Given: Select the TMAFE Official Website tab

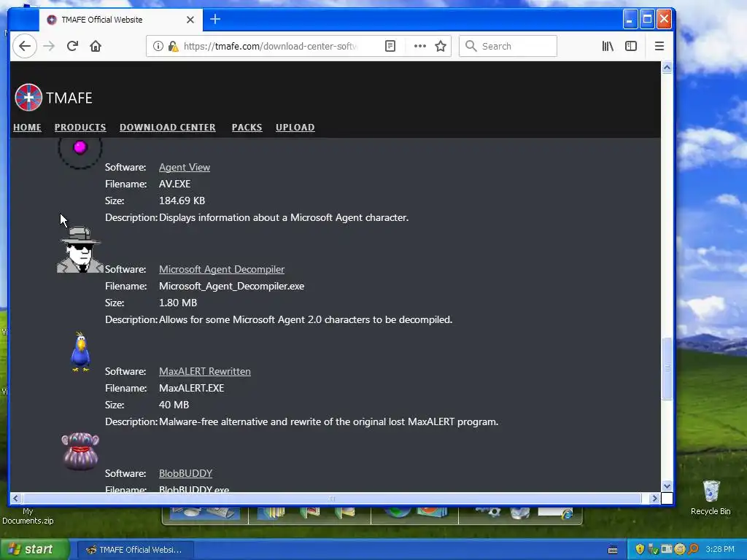Looking at the screenshot, I should click(x=121, y=20).
